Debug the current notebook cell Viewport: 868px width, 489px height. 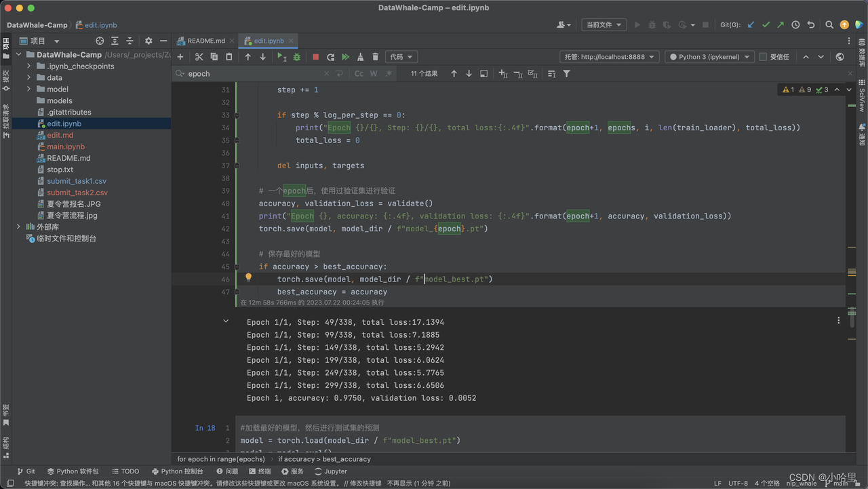coord(296,57)
